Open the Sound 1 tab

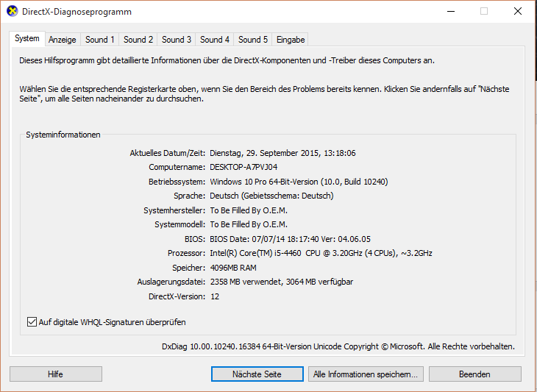(x=99, y=40)
